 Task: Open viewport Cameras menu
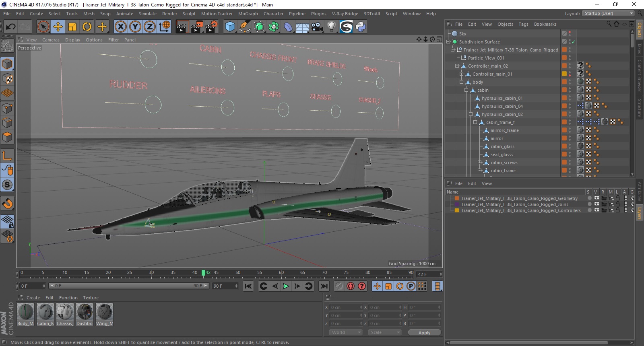[x=51, y=40]
